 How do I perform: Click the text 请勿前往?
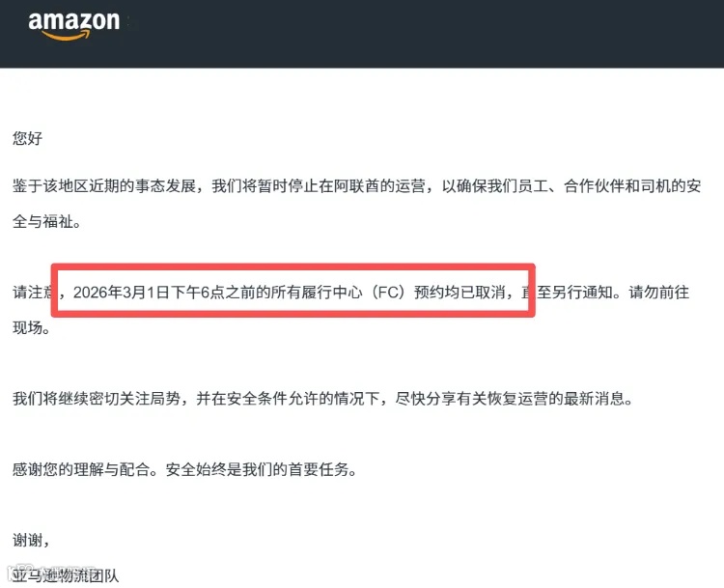[659, 292]
